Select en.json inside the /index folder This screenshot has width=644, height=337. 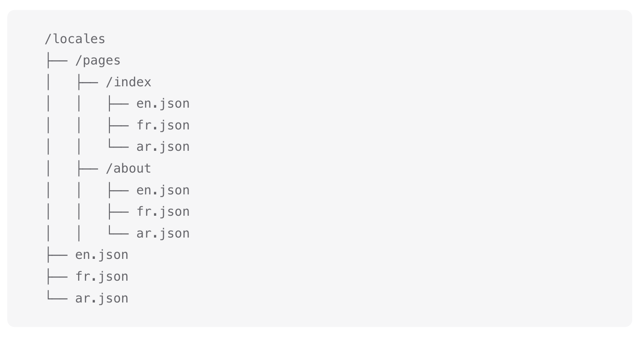163,104
